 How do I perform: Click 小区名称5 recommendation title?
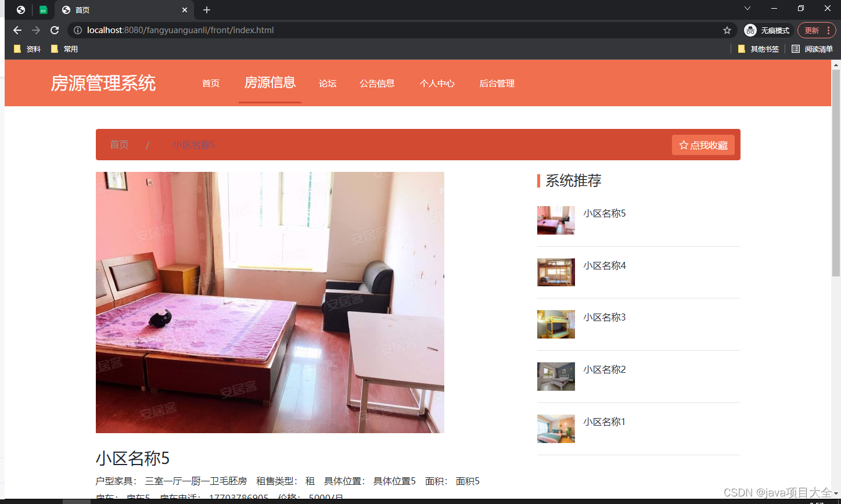pyautogui.click(x=605, y=213)
